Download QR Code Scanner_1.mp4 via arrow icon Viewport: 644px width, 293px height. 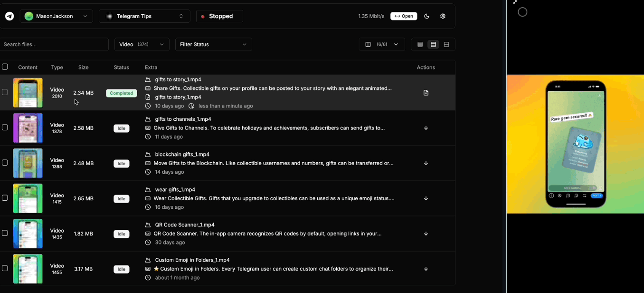426,234
